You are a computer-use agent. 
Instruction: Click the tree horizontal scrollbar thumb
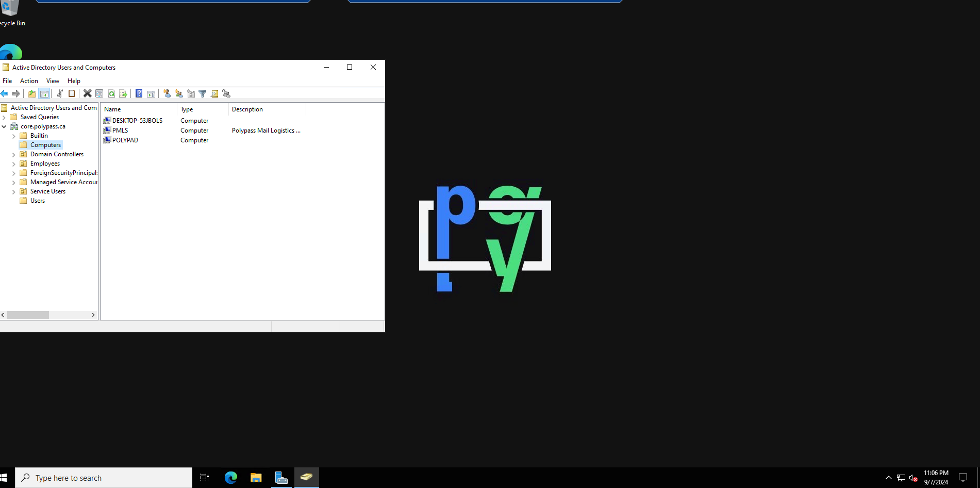pyautogui.click(x=28, y=315)
